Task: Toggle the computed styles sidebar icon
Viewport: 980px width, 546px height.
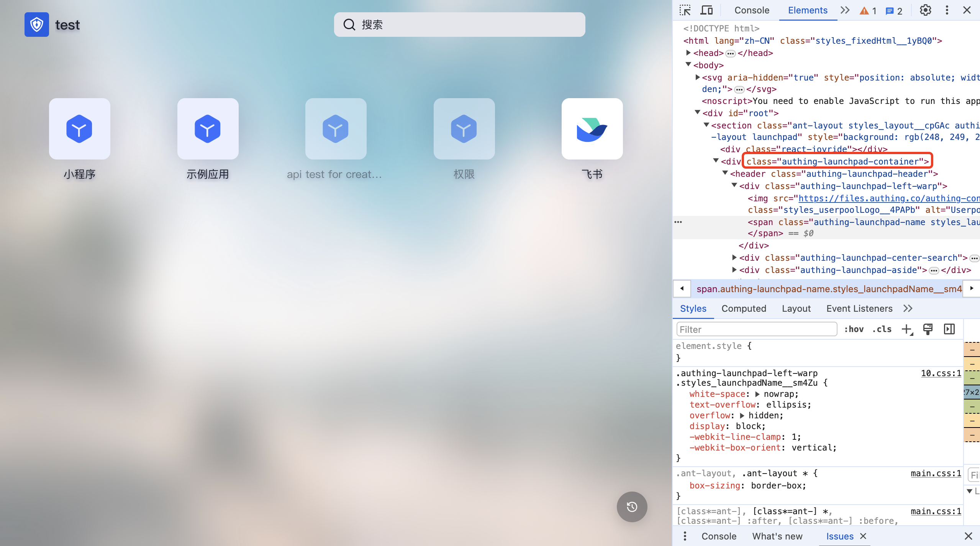Action: pyautogui.click(x=949, y=329)
